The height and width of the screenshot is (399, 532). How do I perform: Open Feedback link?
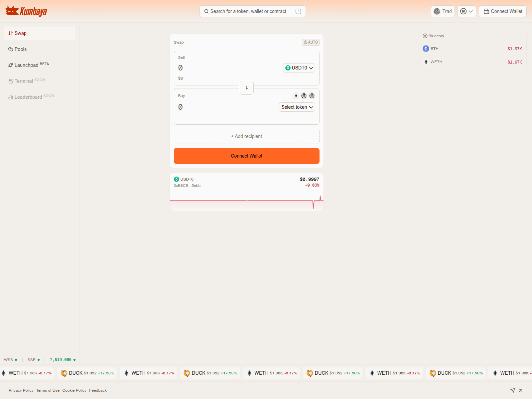pyautogui.click(x=98, y=390)
